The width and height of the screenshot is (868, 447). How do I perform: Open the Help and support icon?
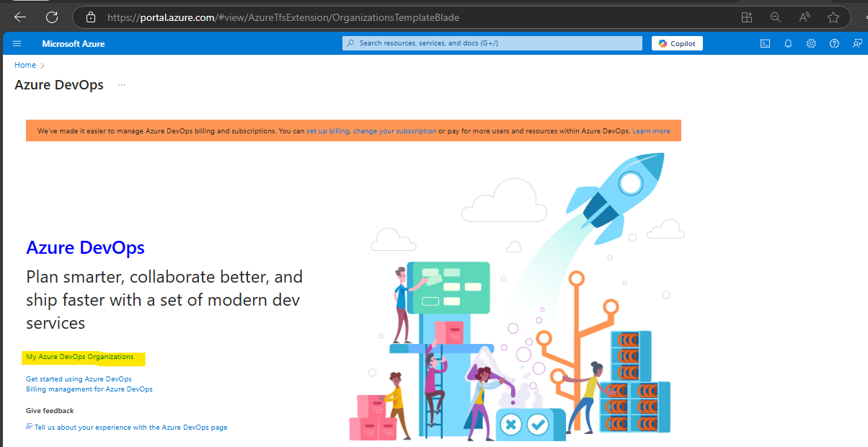point(834,44)
